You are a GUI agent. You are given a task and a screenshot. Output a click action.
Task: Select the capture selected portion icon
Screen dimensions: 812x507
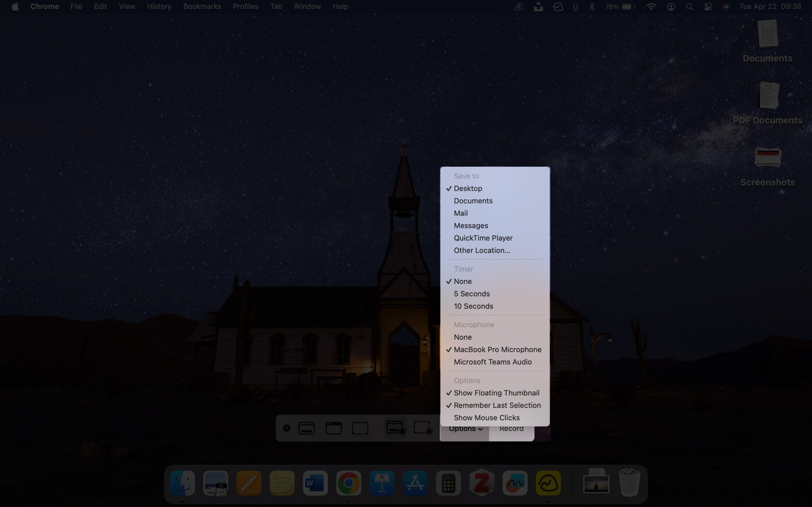(360, 428)
